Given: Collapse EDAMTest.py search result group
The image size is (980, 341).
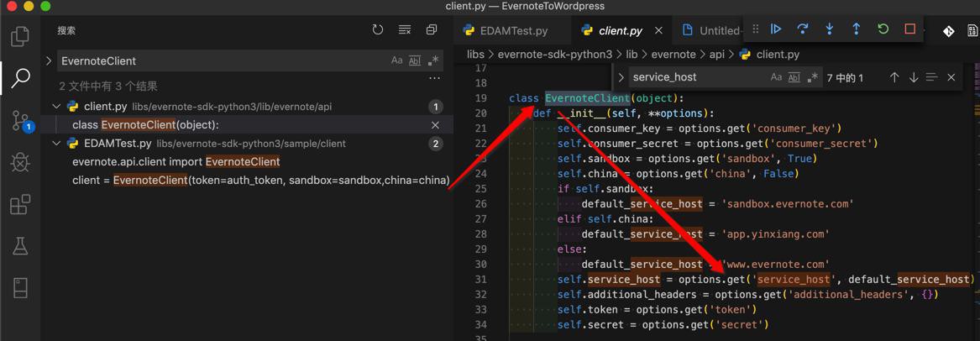Looking at the screenshot, I should [x=57, y=144].
